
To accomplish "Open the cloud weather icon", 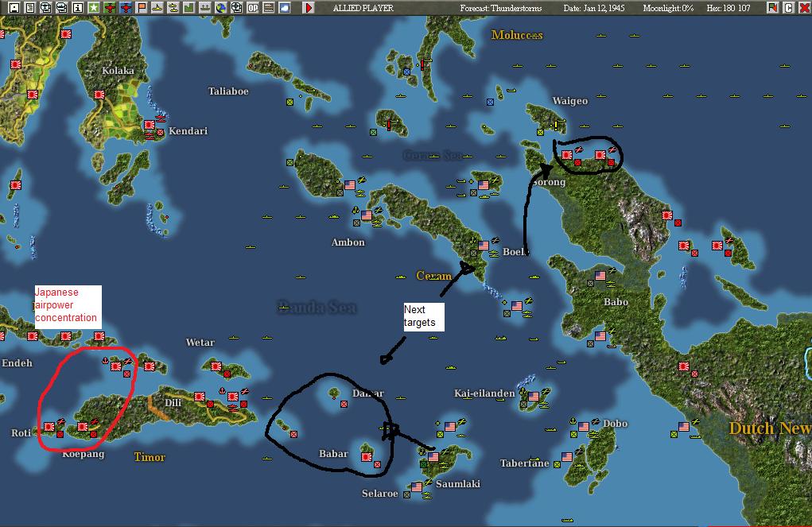I will coord(284,7).
